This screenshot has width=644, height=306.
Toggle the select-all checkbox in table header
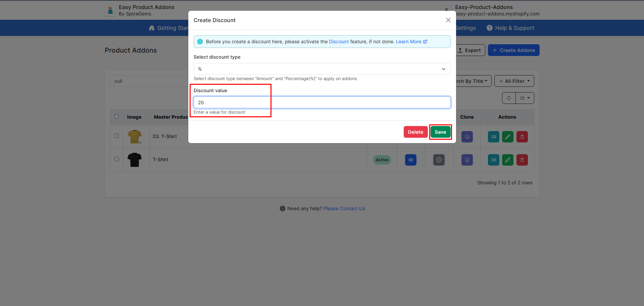[116, 117]
